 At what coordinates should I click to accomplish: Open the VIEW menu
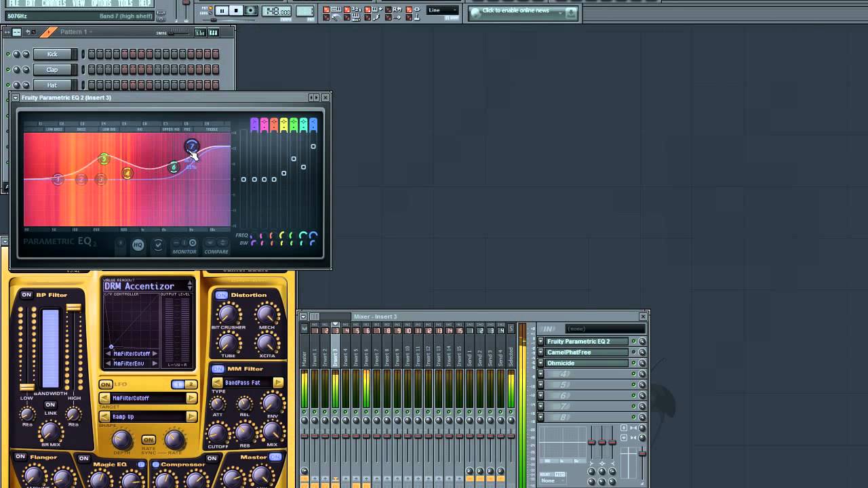79,3
